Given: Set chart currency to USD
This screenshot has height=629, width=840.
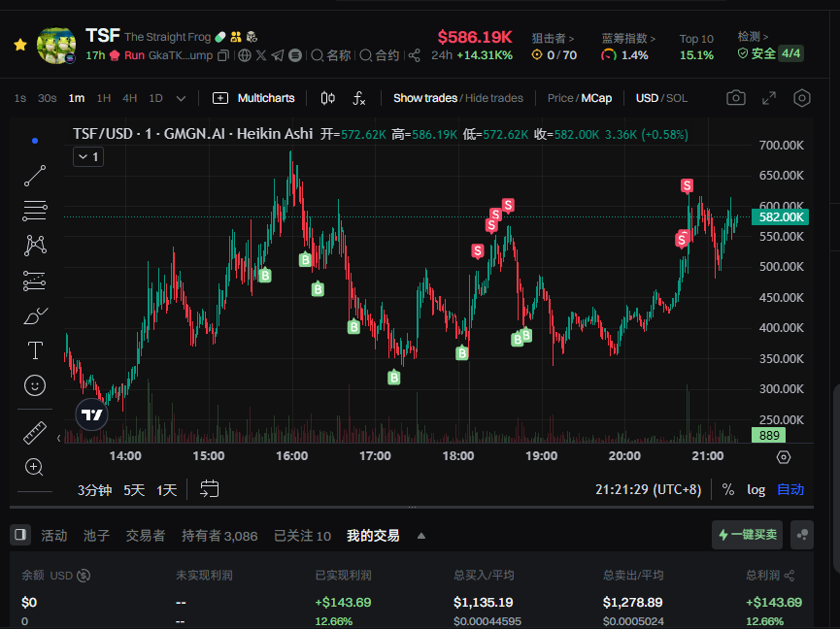Looking at the screenshot, I should [x=647, y=98].
